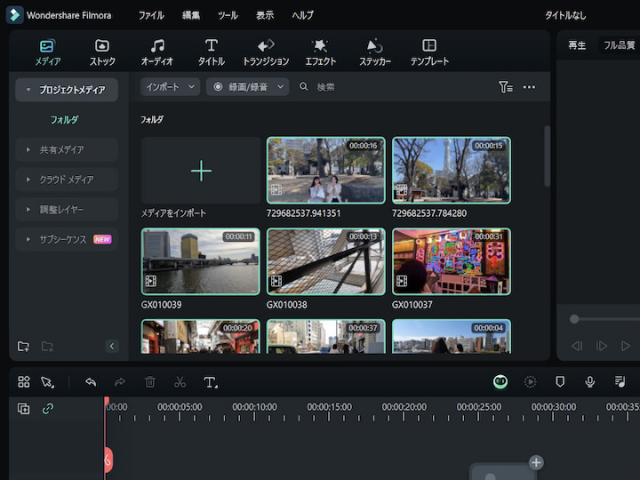Click the メディアをインポート plus tile

[x=201, y=171]
